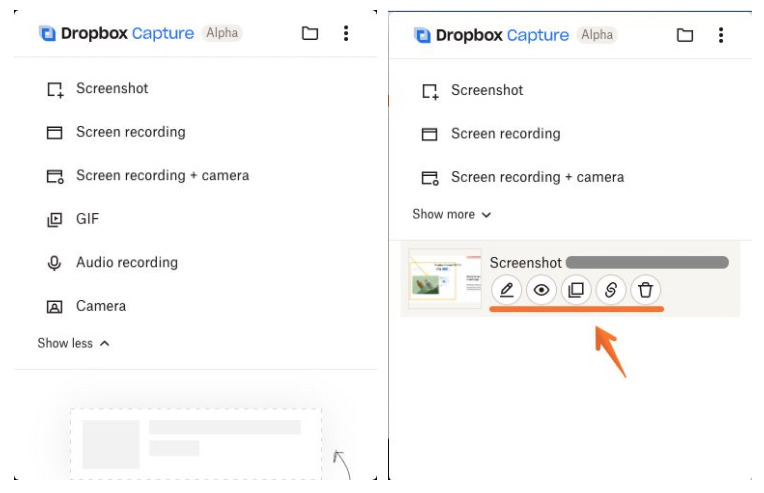Open the folder icon in right panel header
The image size is (764, 493).
pyautogui.click(x=685, y=35)
